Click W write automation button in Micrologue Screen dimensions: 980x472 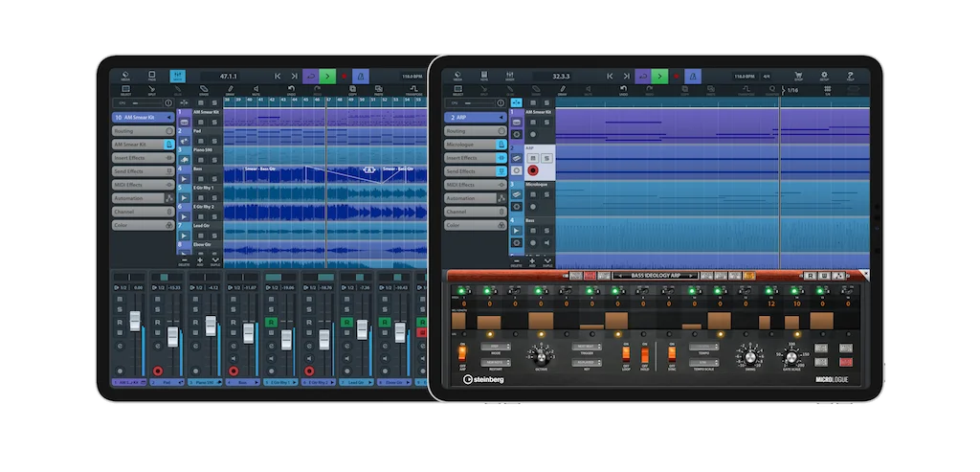[x=824, y=276]
